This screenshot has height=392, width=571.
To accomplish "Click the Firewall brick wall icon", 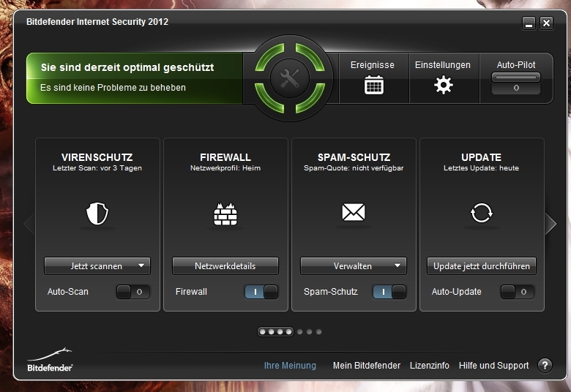I will tap(225, 214).
